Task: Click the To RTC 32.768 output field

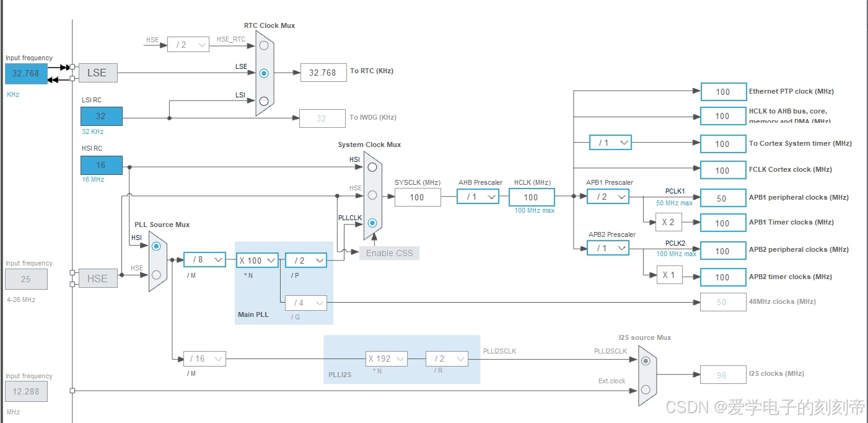Action: click(x=323, y=73)
